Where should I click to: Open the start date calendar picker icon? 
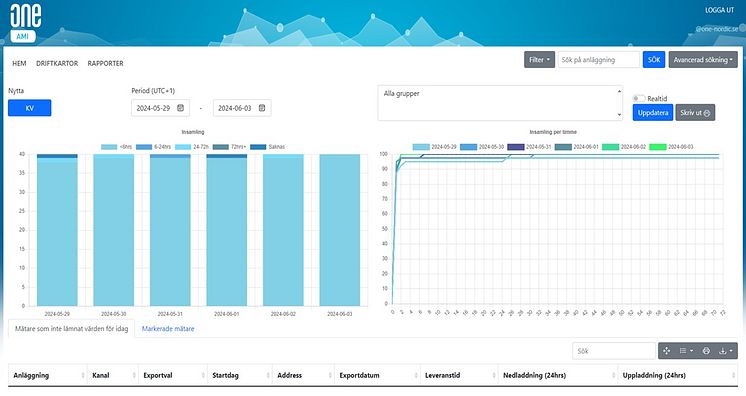coord(180,108)
